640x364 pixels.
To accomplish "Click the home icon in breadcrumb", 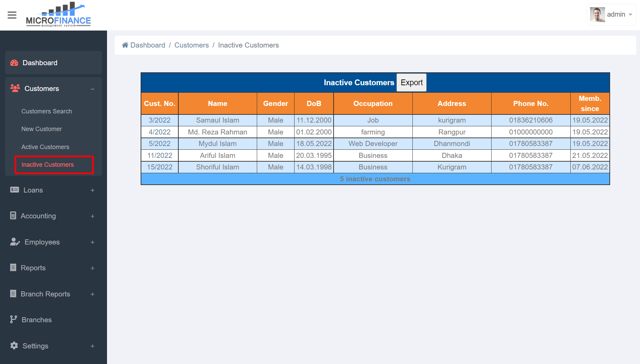I will click(125, 45).
